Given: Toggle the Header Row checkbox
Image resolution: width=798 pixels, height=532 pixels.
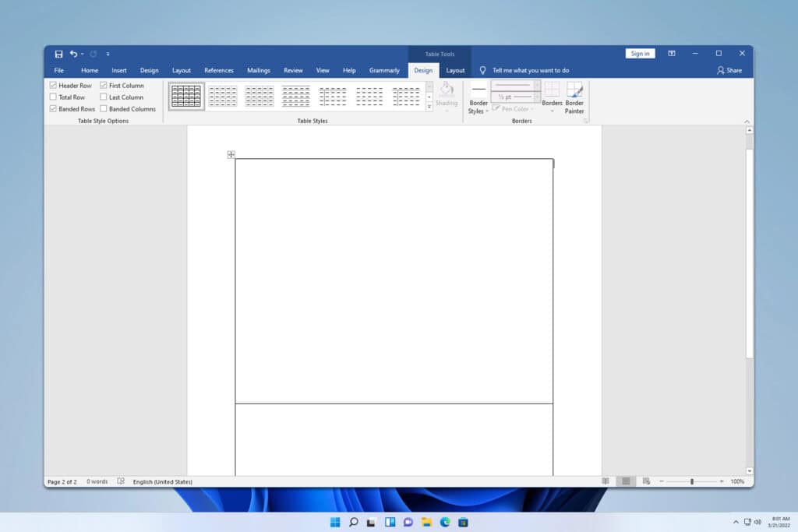Looking at the screenshot, I should [x=54, y=85].
